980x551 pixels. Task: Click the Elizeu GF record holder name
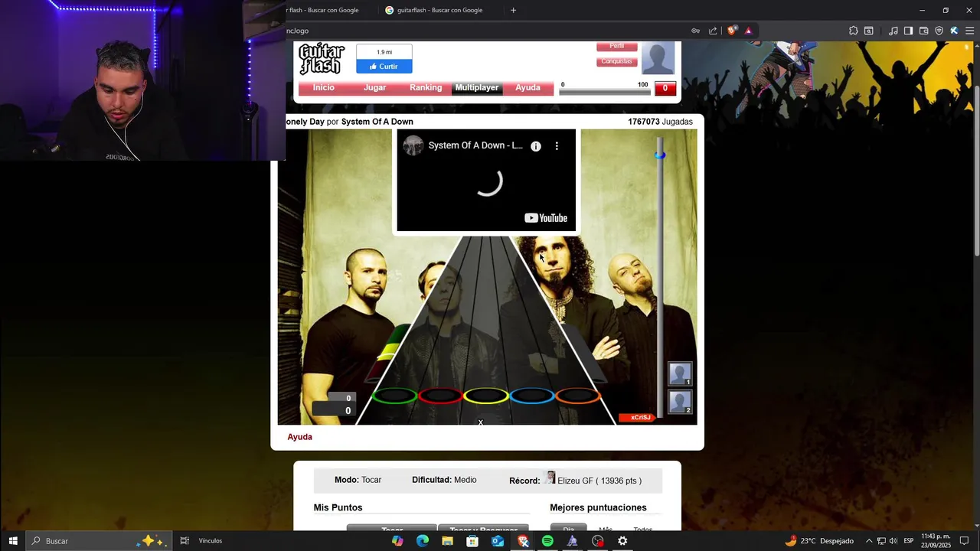tap(575, 481)
